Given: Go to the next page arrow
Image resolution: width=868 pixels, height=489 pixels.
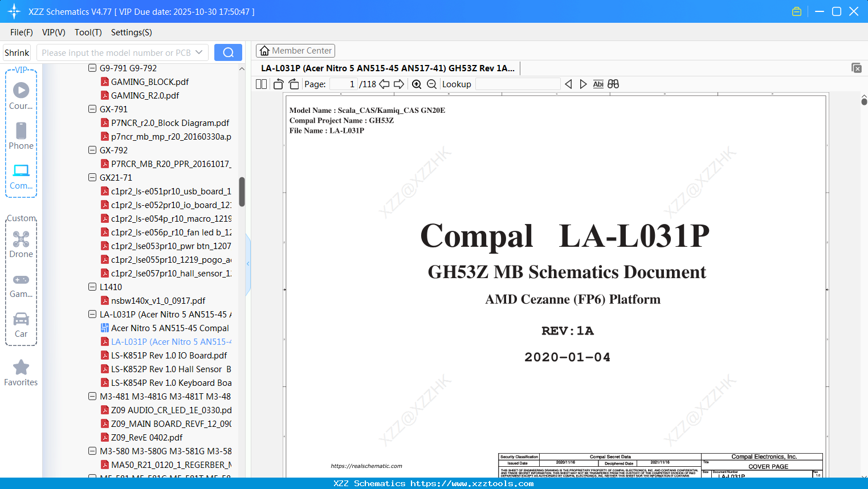Looking at the screenshot, I should click(399, 84).
